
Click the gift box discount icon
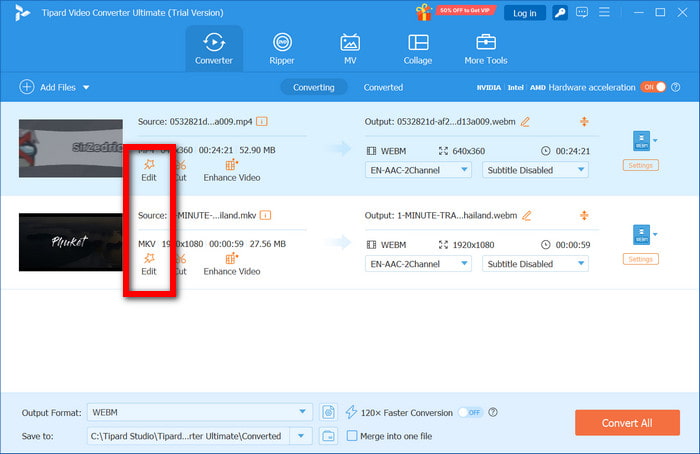[424, 12]
